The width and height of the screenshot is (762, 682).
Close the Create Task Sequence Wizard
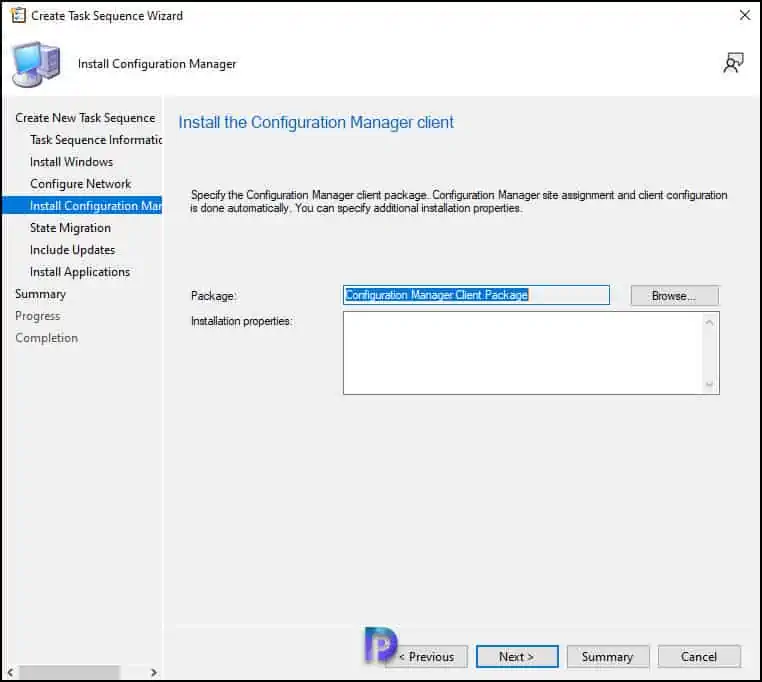(745, 16)
